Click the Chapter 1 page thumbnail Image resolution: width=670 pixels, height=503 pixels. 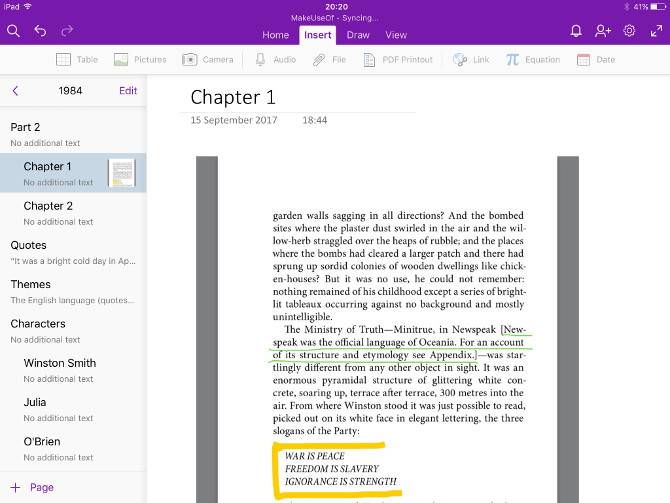point(122,173)
